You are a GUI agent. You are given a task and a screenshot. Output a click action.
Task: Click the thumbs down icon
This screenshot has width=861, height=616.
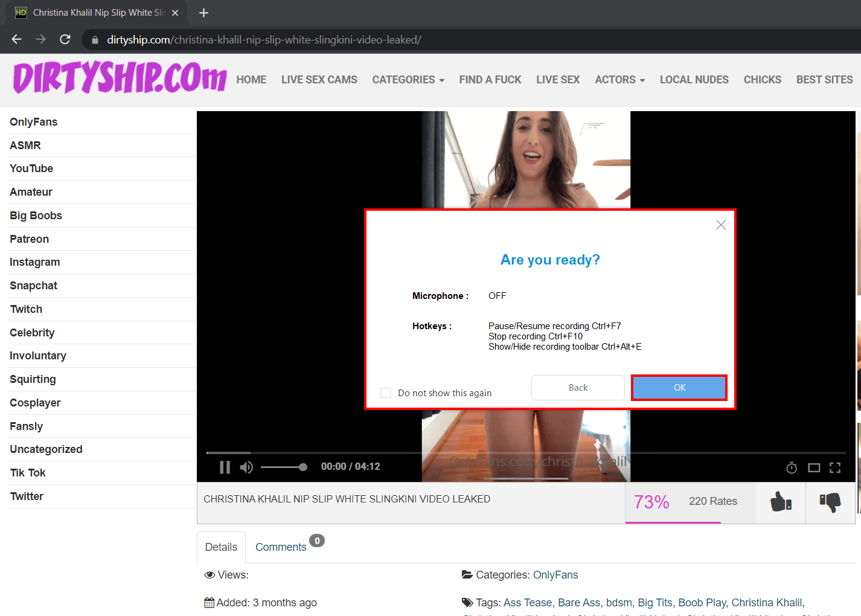830,502
